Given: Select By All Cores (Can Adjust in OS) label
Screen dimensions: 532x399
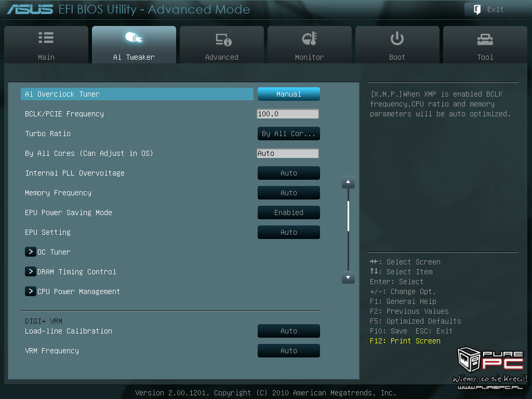Looking at the screenshot, I should pos(89,153).
